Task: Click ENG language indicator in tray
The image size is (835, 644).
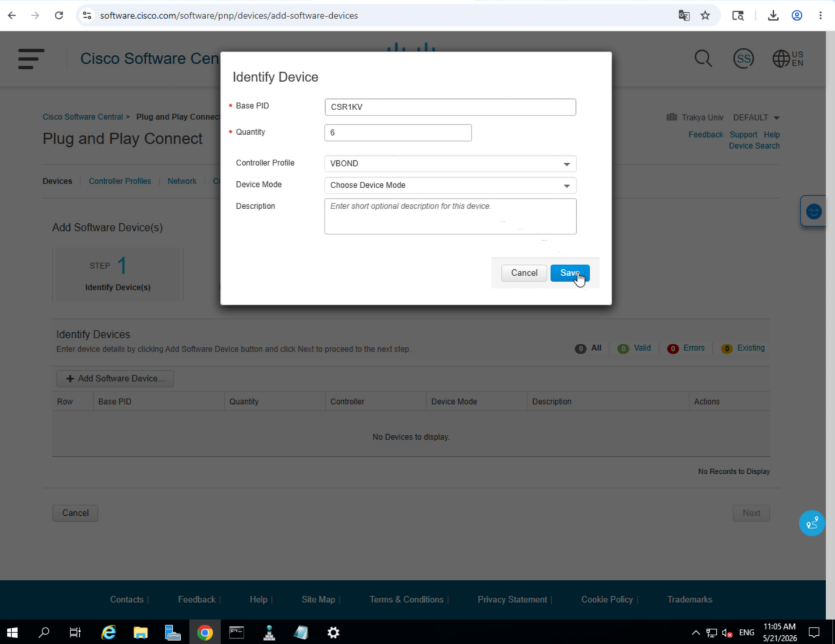Action: 746,632
